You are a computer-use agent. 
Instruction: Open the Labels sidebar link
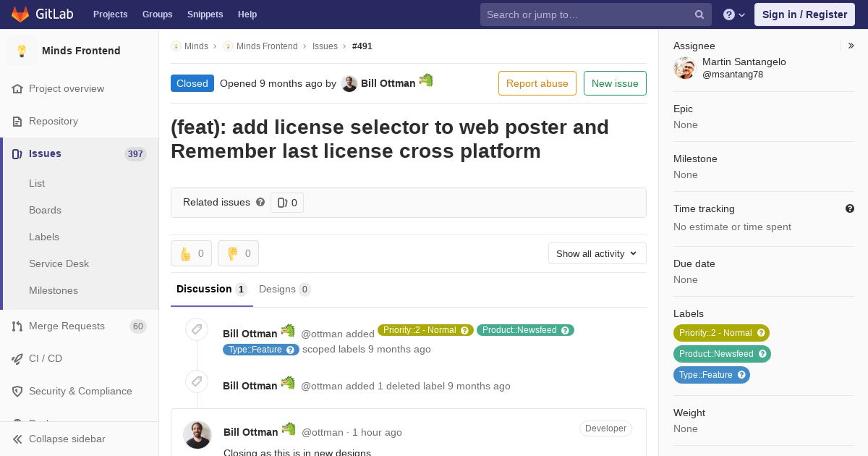click(44, 237)
